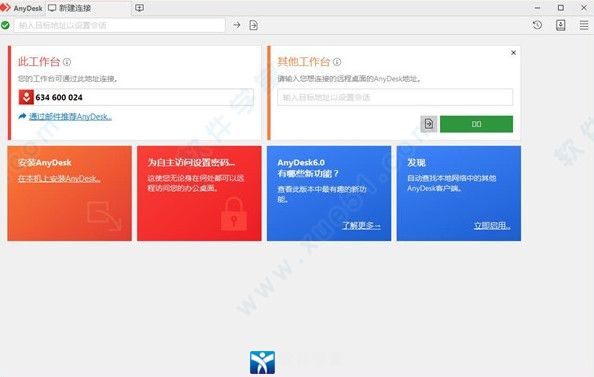594x377 pixels.
Task: Click the connect arrow in address bar
Action: click(237, 25)
